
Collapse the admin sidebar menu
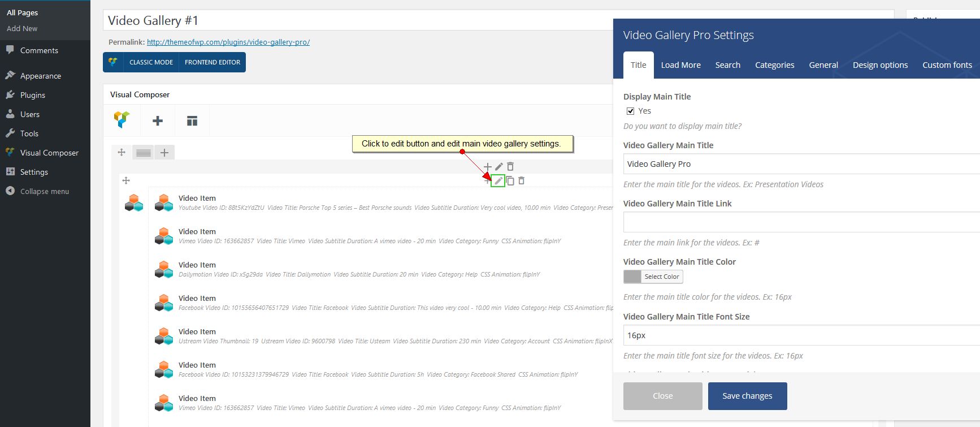coord(45,191)
